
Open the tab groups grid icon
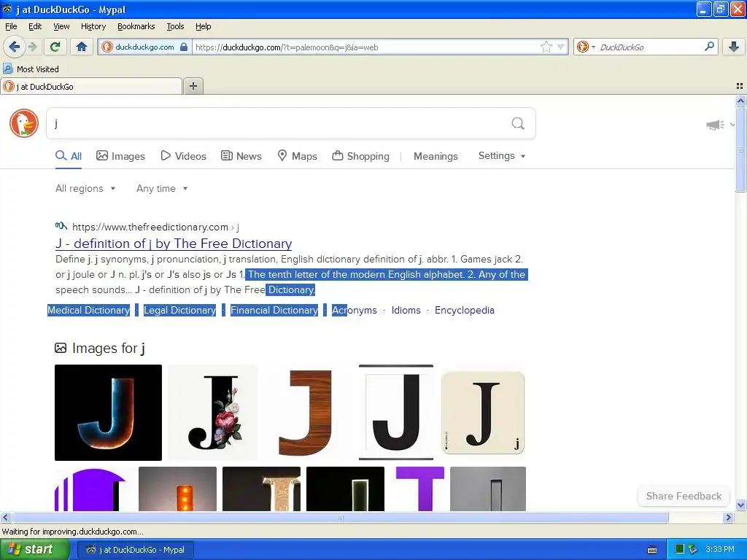click(x=740, y=86)
